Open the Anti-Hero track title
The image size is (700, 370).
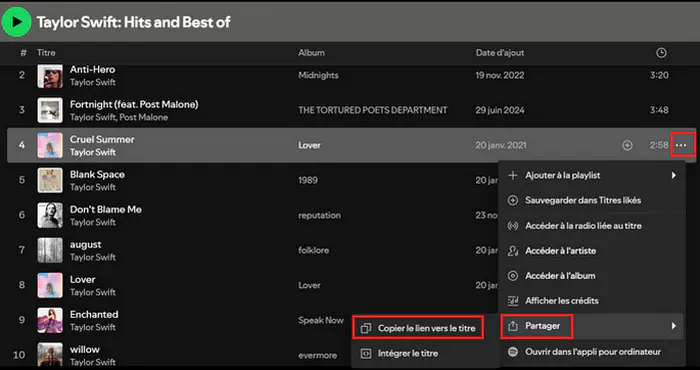click(92, 70)
